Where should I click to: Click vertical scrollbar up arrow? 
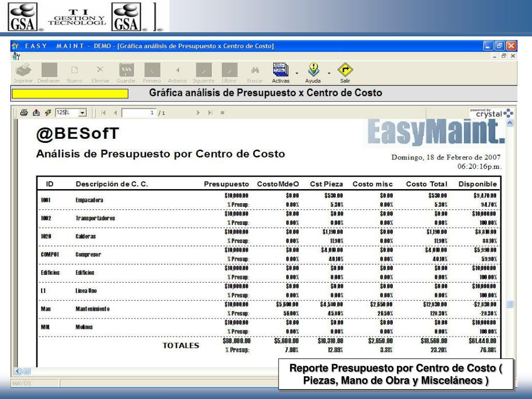pyautogui.click(x=510, y=123)
